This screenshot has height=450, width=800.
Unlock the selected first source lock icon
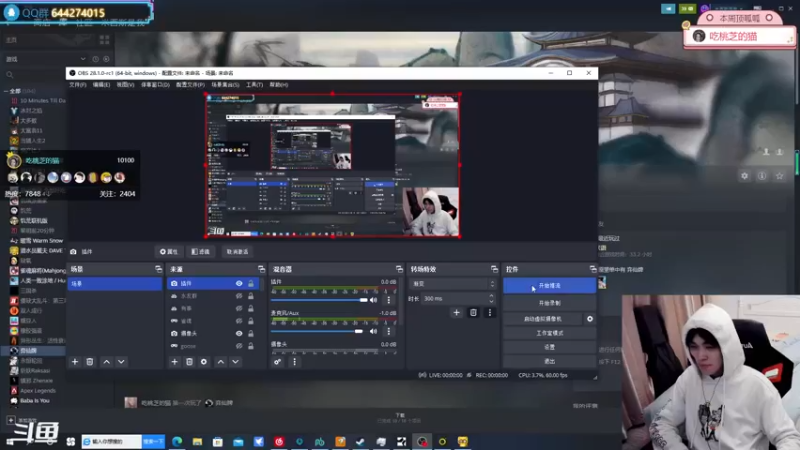click(x=251, y=283)
